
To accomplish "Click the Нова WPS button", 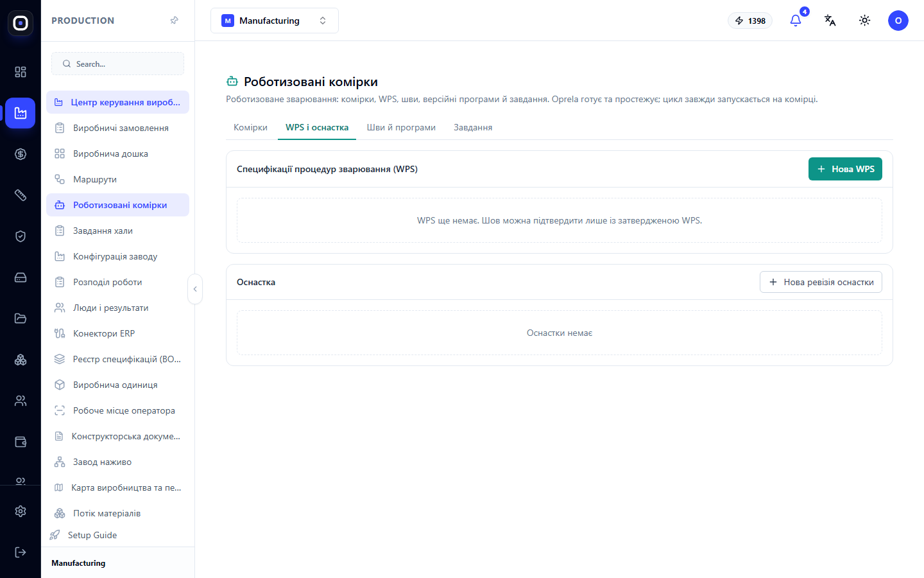I will 845,169.
